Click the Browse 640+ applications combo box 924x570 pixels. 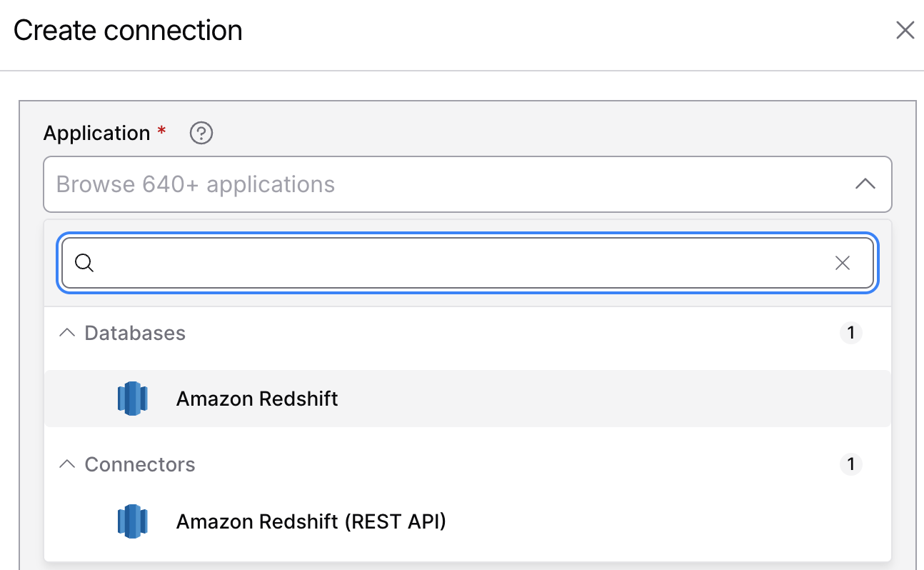468,184
